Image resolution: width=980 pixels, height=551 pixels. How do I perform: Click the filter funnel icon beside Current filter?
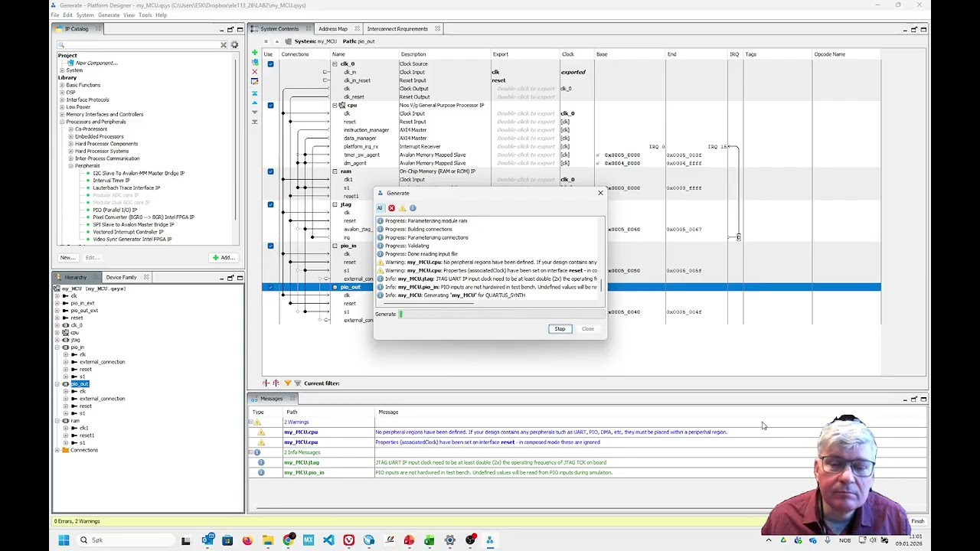(x=287, y=383)
